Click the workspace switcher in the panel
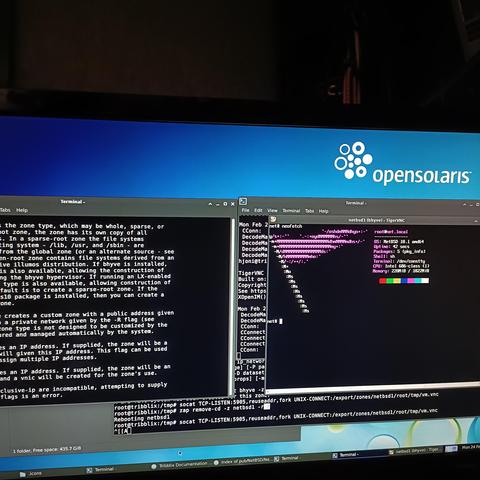480x480 pixels. (451, 448)
